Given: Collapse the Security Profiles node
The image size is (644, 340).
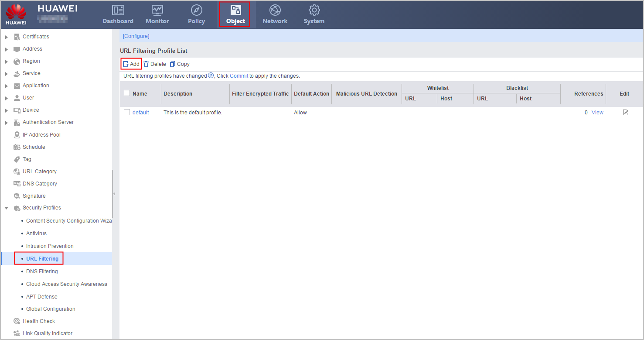Looking at the screenshot, I should [x=7, y=208].
